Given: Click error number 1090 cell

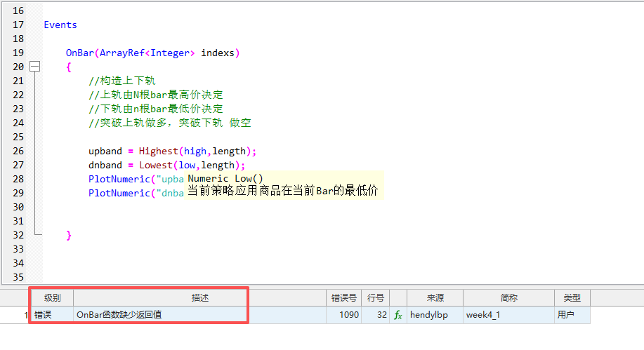Looking at the screenshot, I should click(x=348, y=316).
